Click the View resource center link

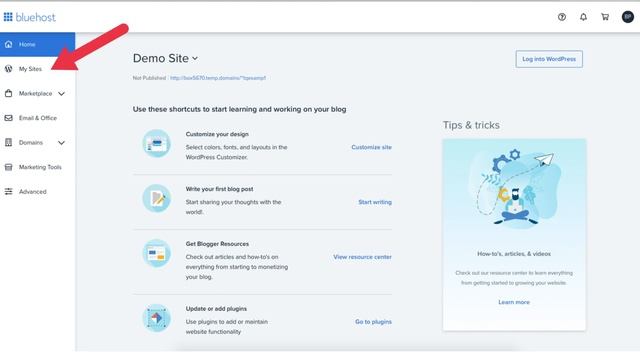tap(362, 257)
